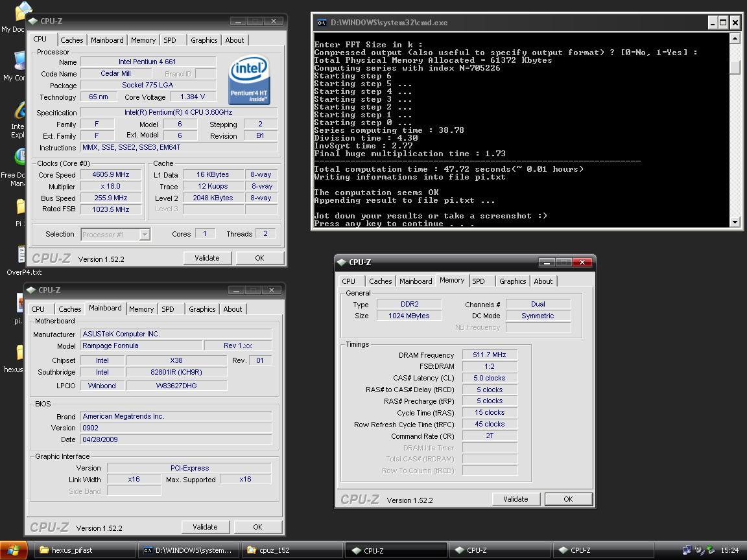Image resolution: width=747 pixels, height=560 pixels.
Task: Click OK in the Memory window
Action: (568, 499)
